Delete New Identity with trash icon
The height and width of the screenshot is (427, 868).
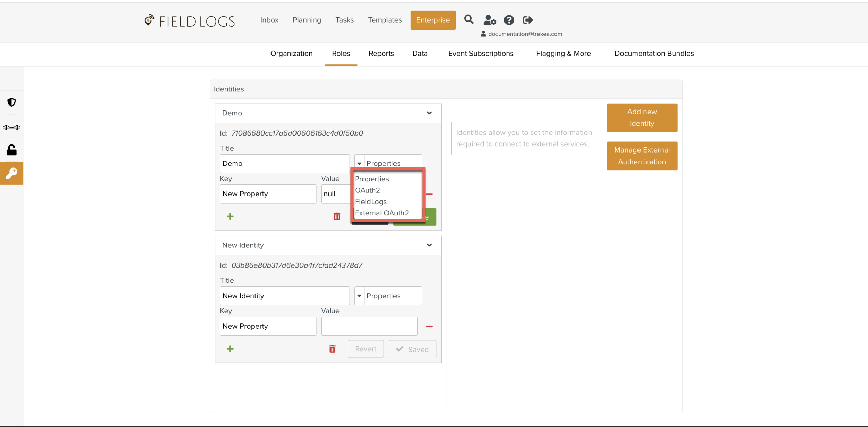pyautogui.click(x=332, y=349)
